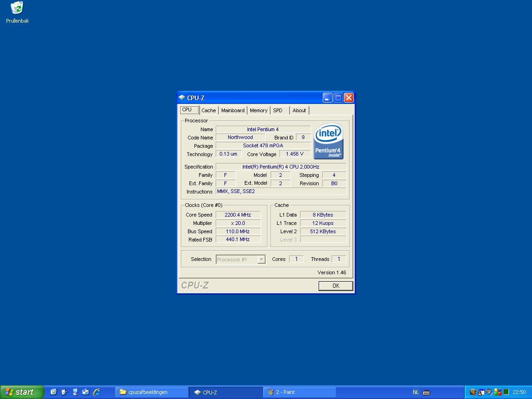Click the Model value 2
Screen dimensions: 532x399
[281, 175]
